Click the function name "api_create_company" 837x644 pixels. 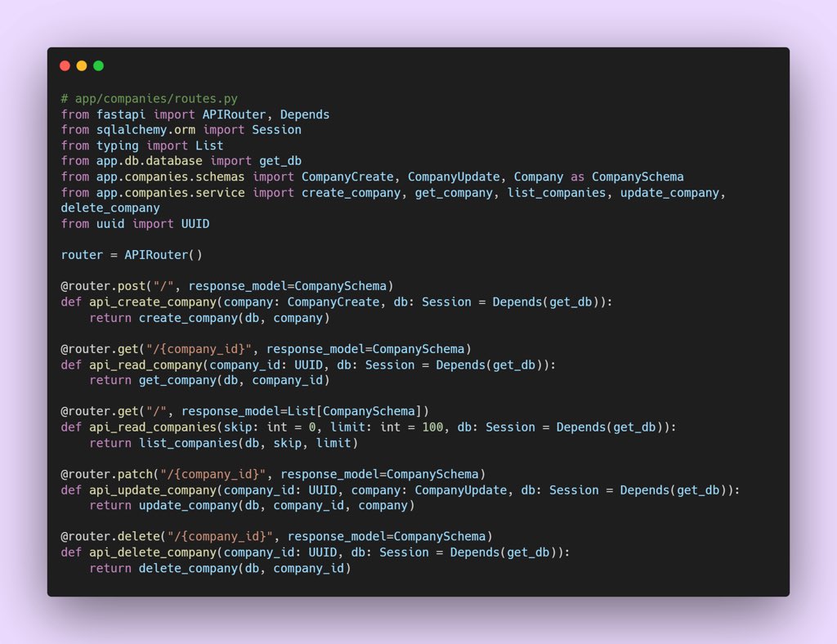click(x=153, y=302)
